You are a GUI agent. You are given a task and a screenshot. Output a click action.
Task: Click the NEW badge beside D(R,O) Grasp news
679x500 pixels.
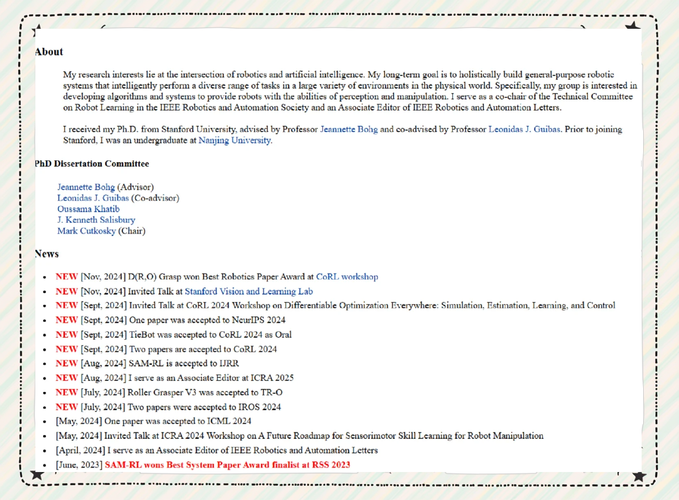tap(66, 276)
